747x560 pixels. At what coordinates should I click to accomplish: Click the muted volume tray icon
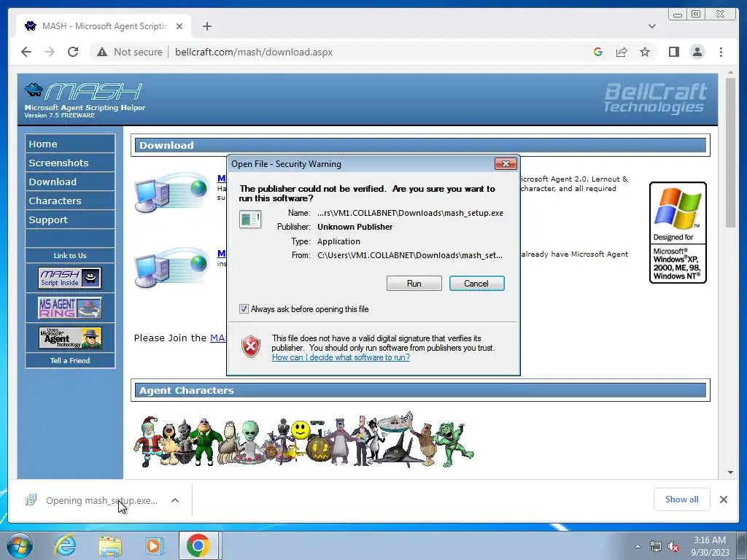673,546
